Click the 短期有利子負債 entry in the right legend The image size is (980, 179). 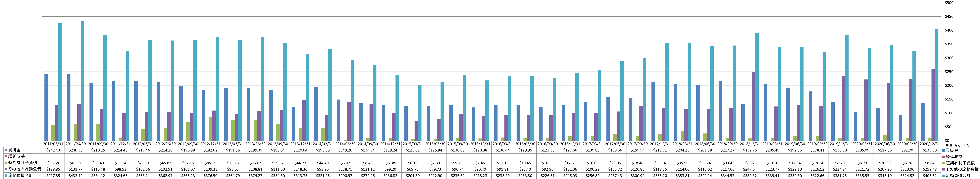coord(961,163)
